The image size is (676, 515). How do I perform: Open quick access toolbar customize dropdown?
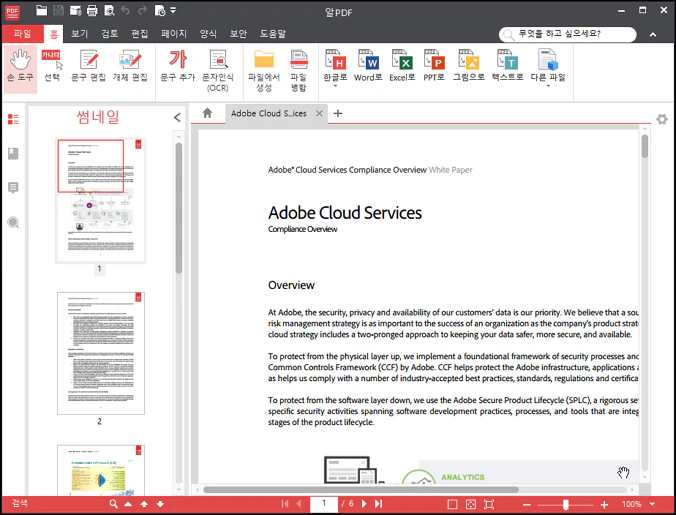[173, 10]
